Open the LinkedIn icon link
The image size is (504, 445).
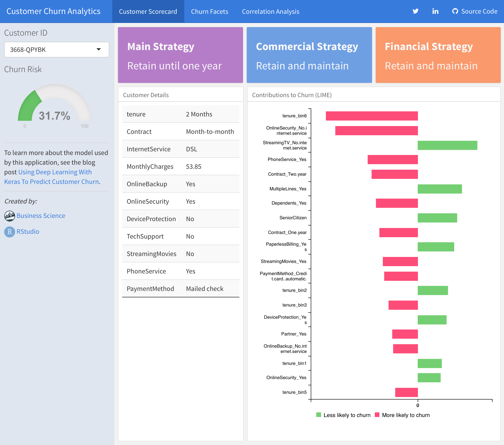coord(435,11)
